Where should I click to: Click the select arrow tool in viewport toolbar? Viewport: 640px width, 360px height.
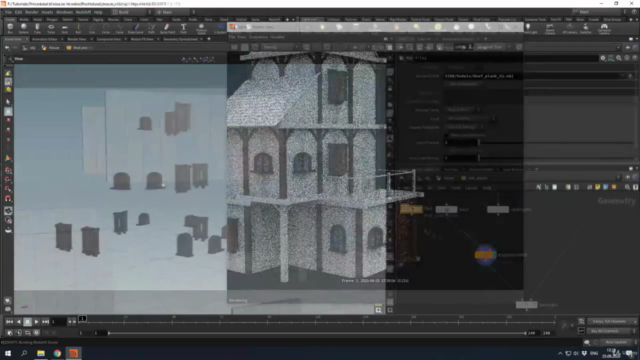point(8,102)
